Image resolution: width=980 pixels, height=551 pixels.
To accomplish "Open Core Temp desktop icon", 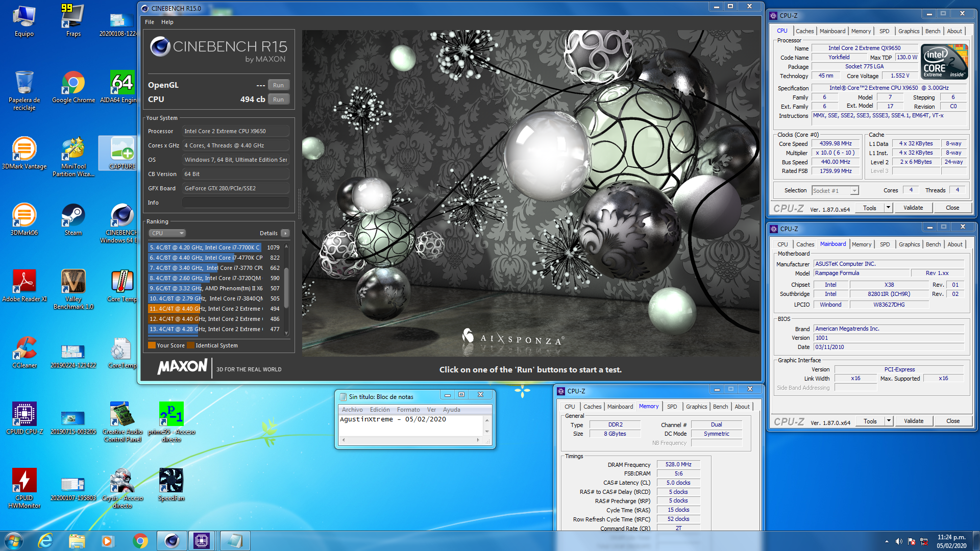I will tap(121, 286).
